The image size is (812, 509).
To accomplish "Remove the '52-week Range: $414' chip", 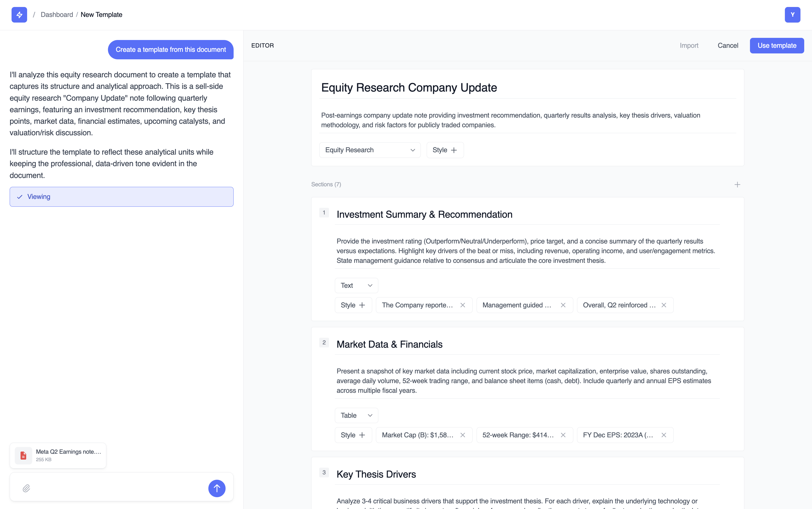I will click(563, 435).
